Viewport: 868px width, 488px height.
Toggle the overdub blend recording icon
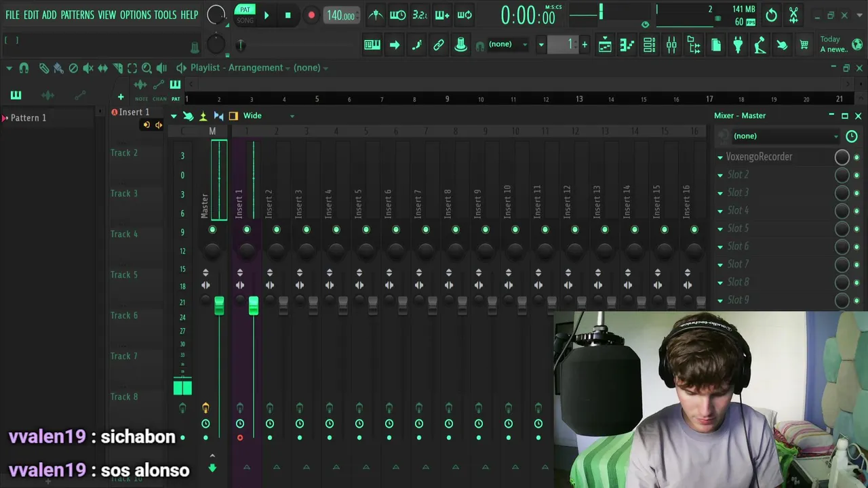tap(441, 15)
